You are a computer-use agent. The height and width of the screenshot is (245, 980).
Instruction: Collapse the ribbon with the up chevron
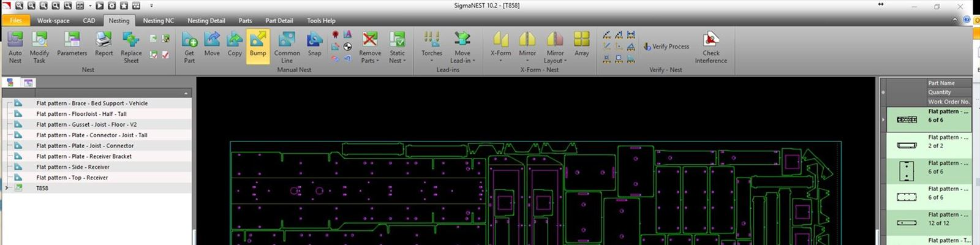[955, 20]
